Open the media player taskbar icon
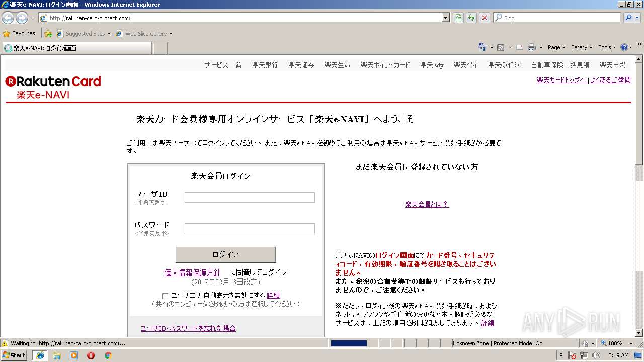Image resolution: width=644 pixels, height=362 pixels. pos(74,355)
